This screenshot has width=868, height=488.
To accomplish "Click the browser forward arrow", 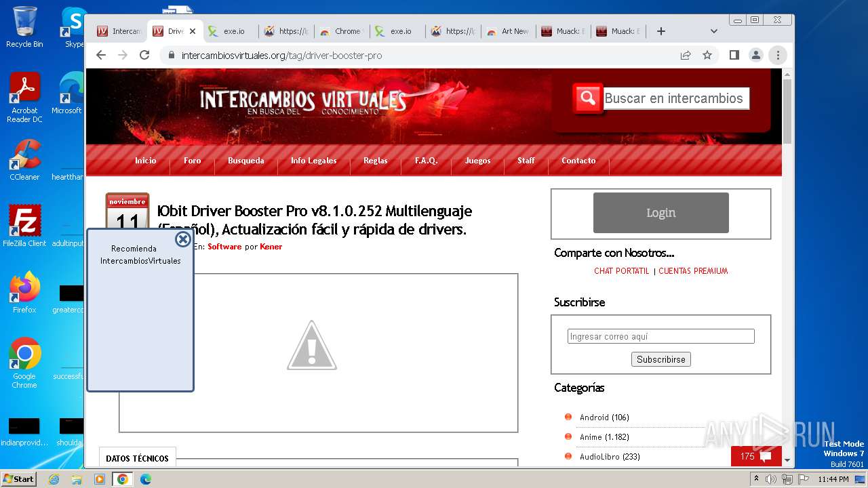I will 123,55.
